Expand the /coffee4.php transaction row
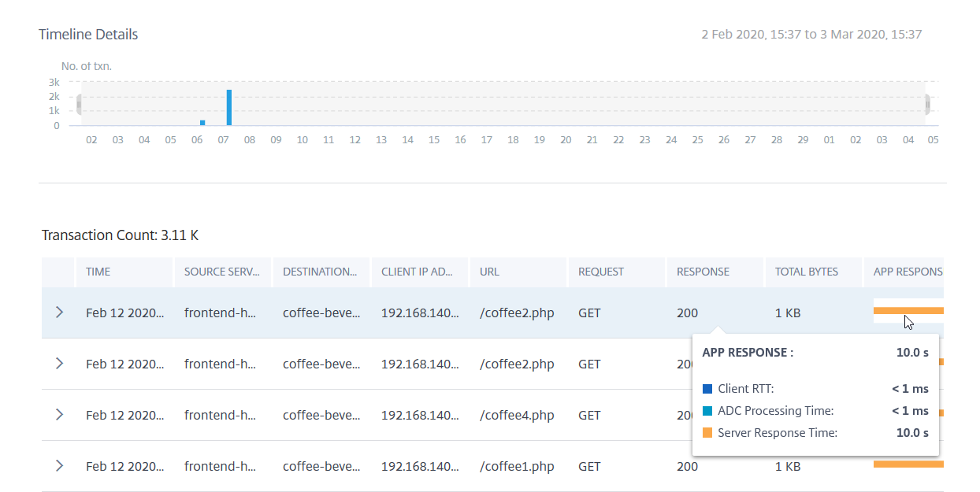 point(59,415)
